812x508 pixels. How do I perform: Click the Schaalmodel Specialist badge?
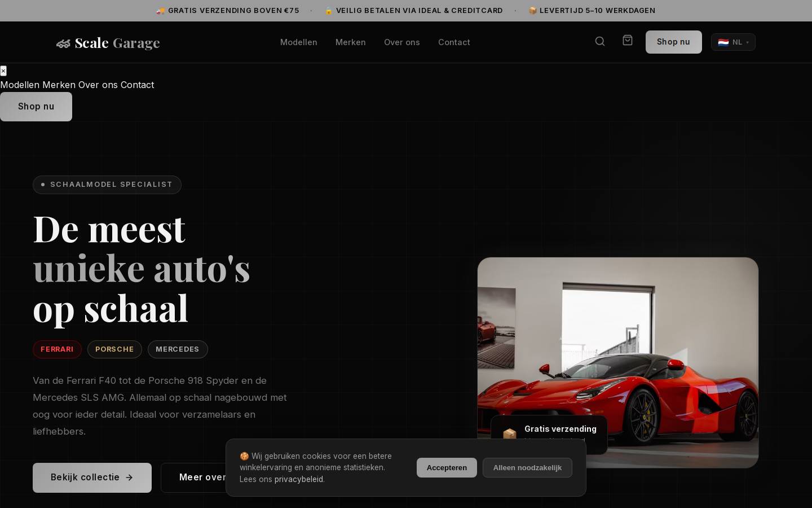click(x=107, y=185)
